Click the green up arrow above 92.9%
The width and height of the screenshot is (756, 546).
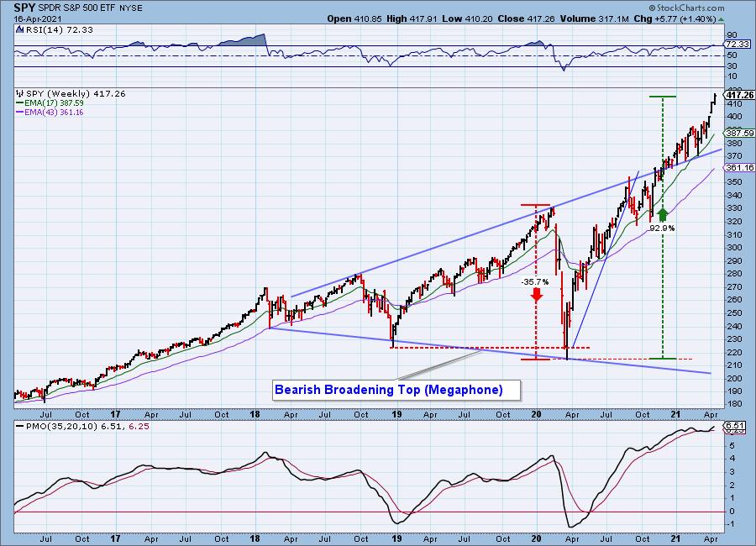[663, 215]
